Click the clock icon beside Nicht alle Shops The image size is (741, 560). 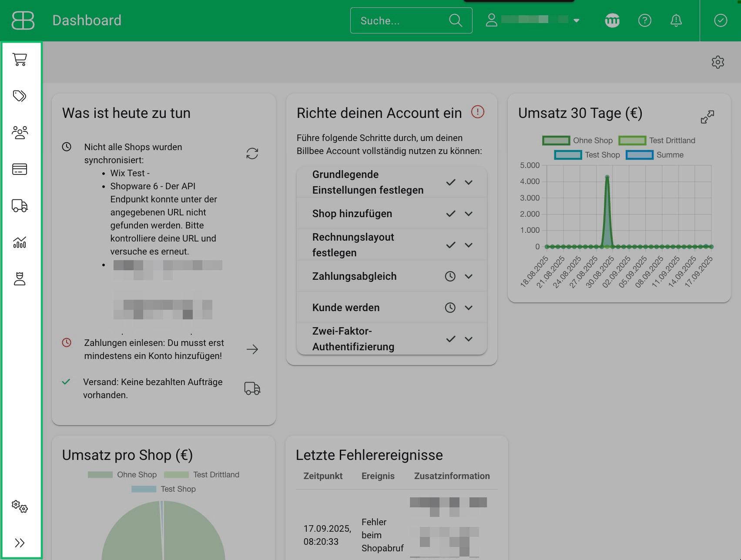(67, 147)
